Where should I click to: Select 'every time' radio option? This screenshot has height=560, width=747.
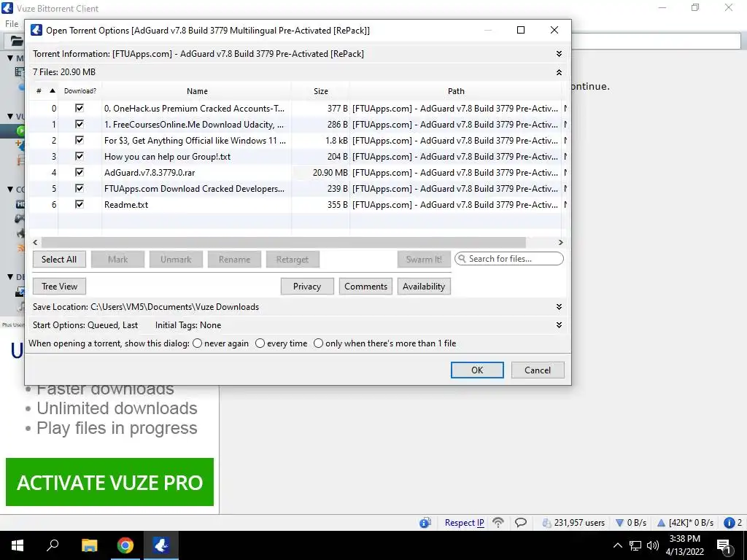(260, 343)
